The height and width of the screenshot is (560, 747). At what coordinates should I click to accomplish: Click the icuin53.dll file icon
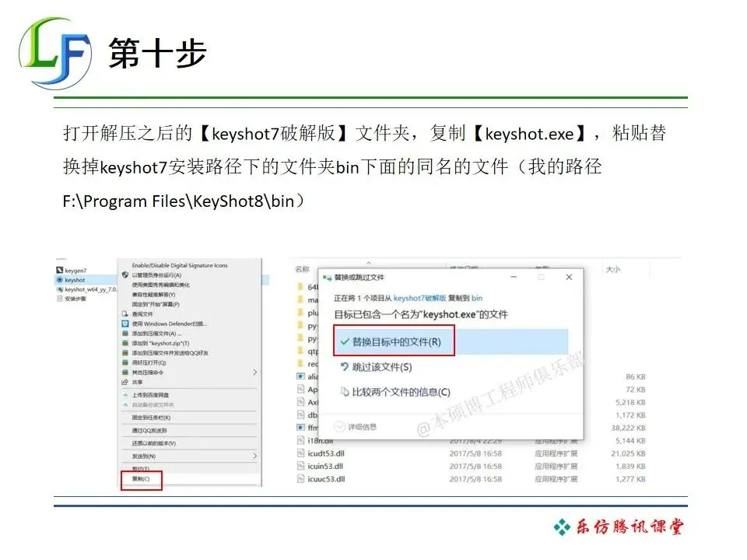pyautogui.click(x=300, y=466)
